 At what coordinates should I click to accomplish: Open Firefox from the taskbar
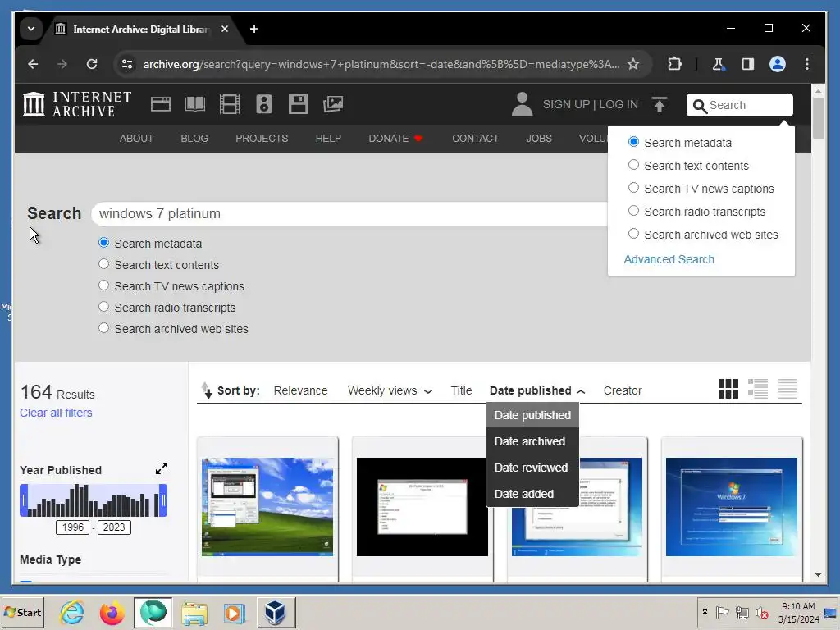(x=112, y=612)
